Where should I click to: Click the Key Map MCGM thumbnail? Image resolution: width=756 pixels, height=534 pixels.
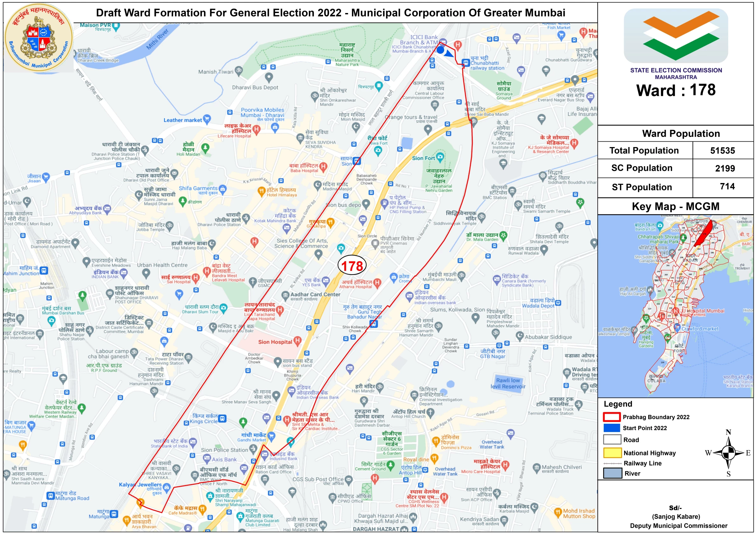[675, 306]
